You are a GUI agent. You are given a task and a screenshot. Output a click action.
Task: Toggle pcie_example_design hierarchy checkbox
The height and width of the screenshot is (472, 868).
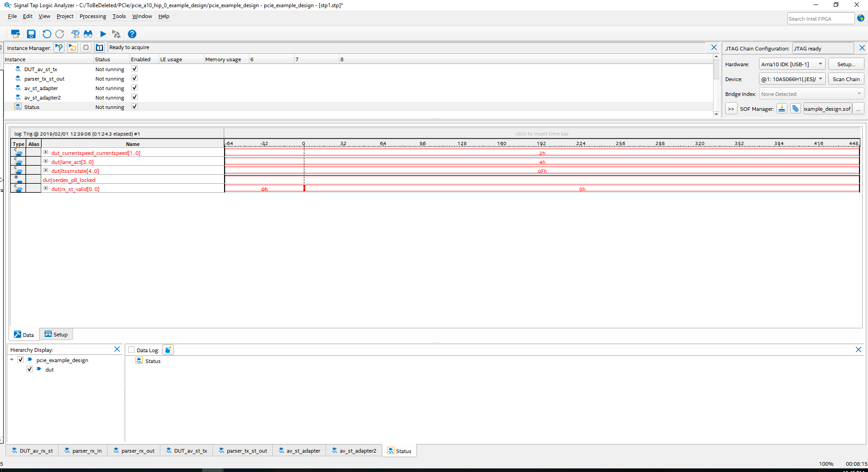point(21,360)
